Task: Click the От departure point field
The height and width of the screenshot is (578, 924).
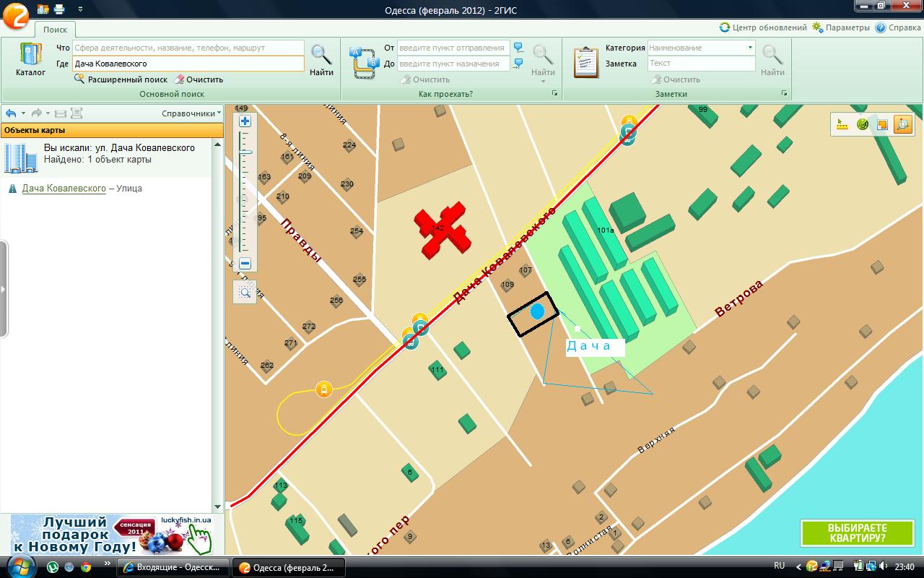Action: click(453, 48)
